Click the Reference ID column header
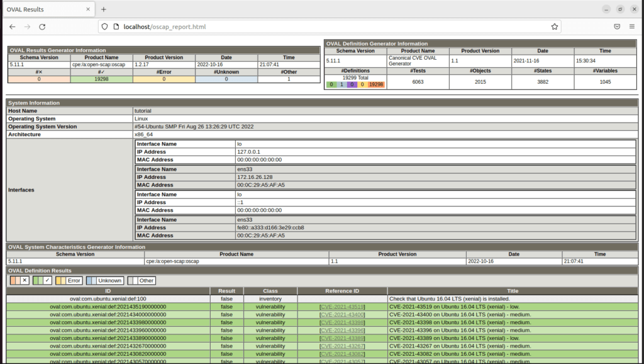Screen dimensions: 644x364 coord(342,291)
